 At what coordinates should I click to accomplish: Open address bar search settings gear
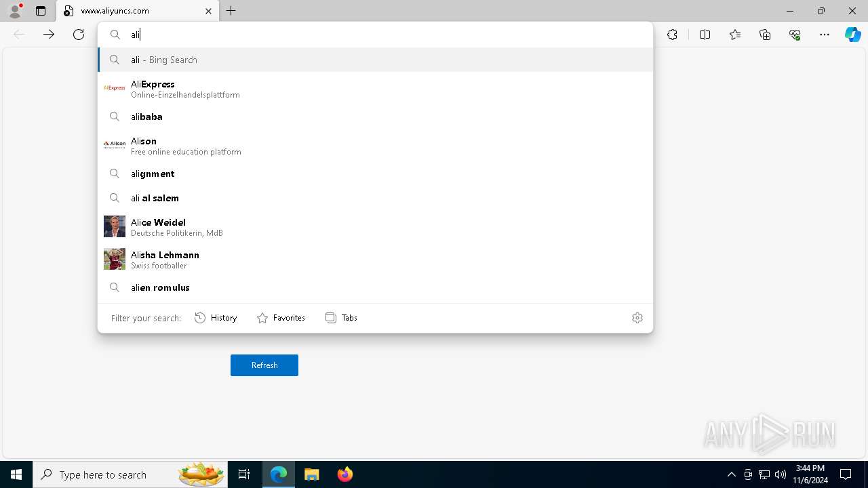(637, 318)
